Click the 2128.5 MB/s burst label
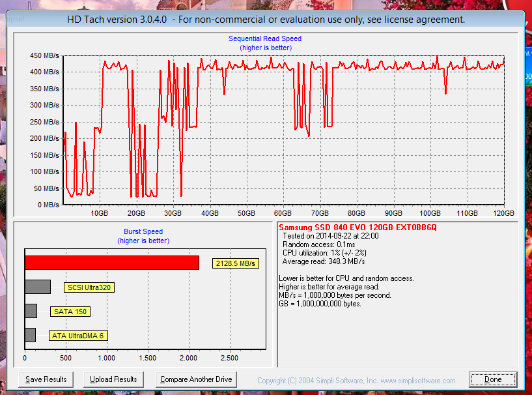This screenshot has width=532, height=395. click(236, 263)
